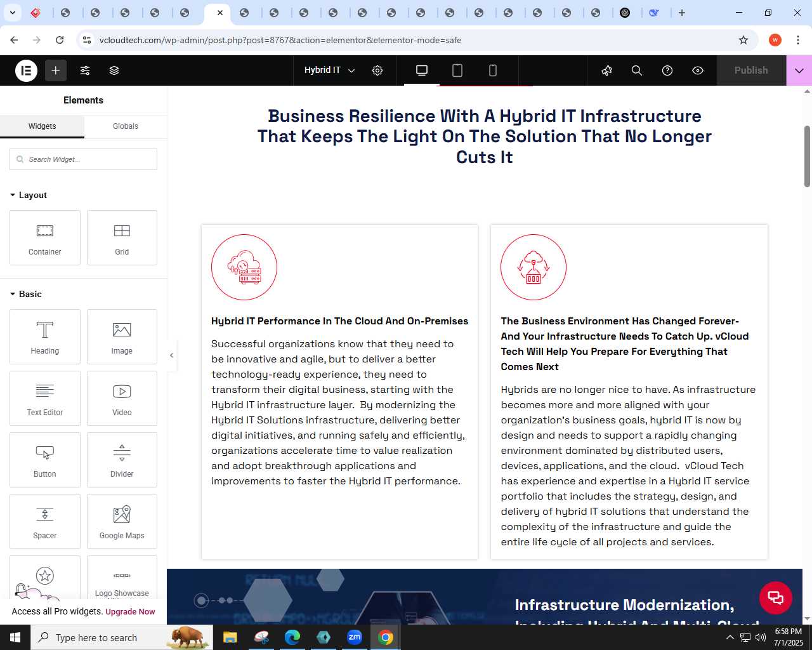Open the Finder search icon
812x650 pixels.
pyautogui.click(x=637, y=70)
